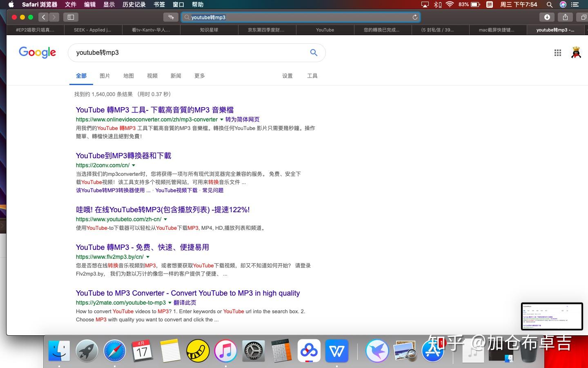Open WPS Office from the Dock

pyautogui.click(x=336, y=351)
